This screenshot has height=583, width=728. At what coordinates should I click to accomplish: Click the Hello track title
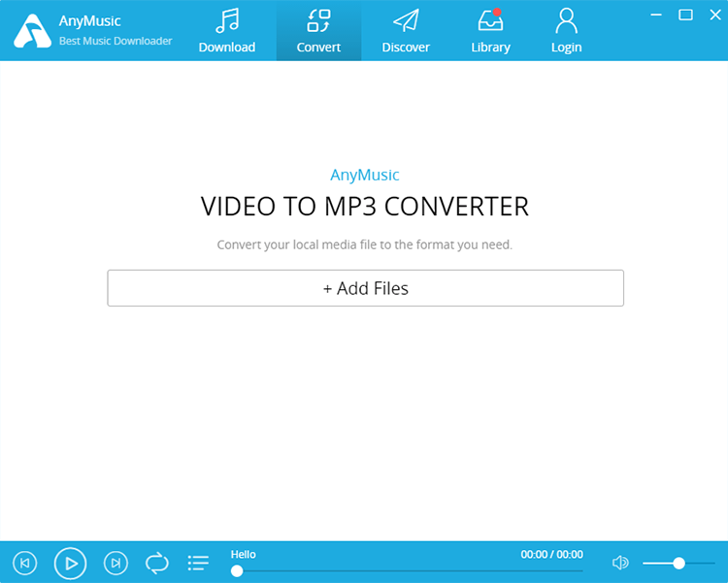click(x=244, y=554)
